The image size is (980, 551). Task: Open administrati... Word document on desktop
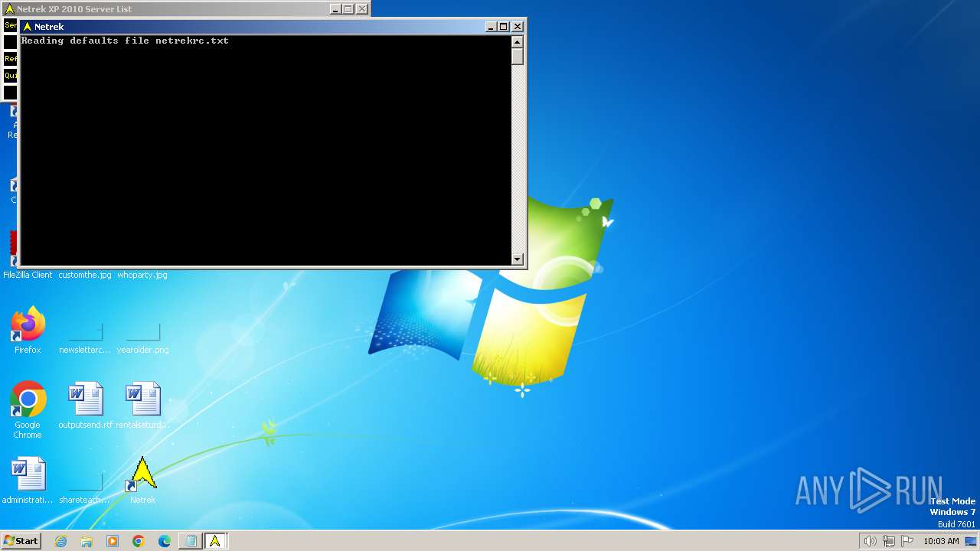(x=28, y=481)
